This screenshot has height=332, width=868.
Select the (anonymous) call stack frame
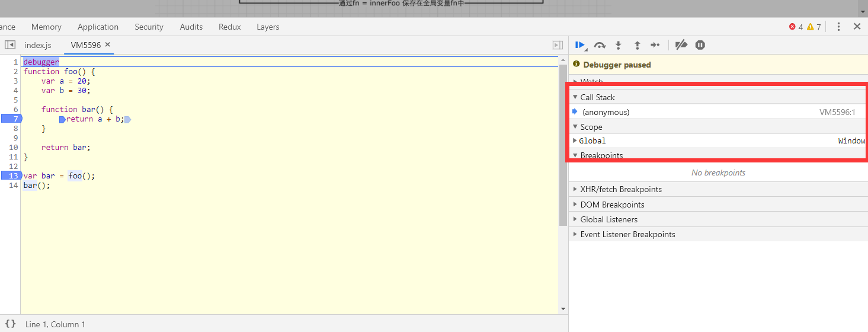(x=717, y=112)
